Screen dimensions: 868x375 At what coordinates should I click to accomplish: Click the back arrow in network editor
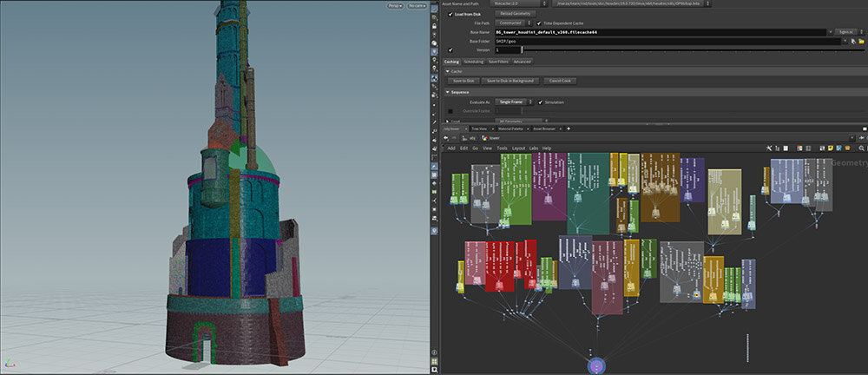pos(445,138)
